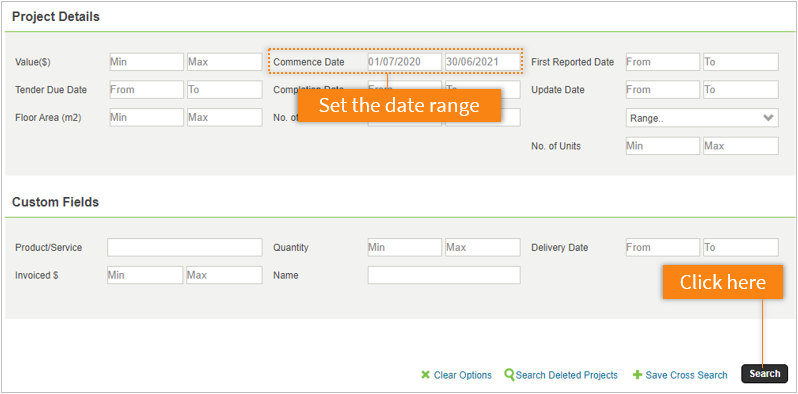Focus Floor Area (m2) Min field

(x=147, y=117)
